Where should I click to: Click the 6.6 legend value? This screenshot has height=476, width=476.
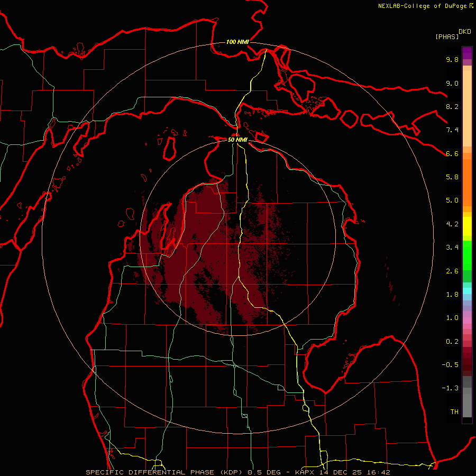tap(452, 153)
